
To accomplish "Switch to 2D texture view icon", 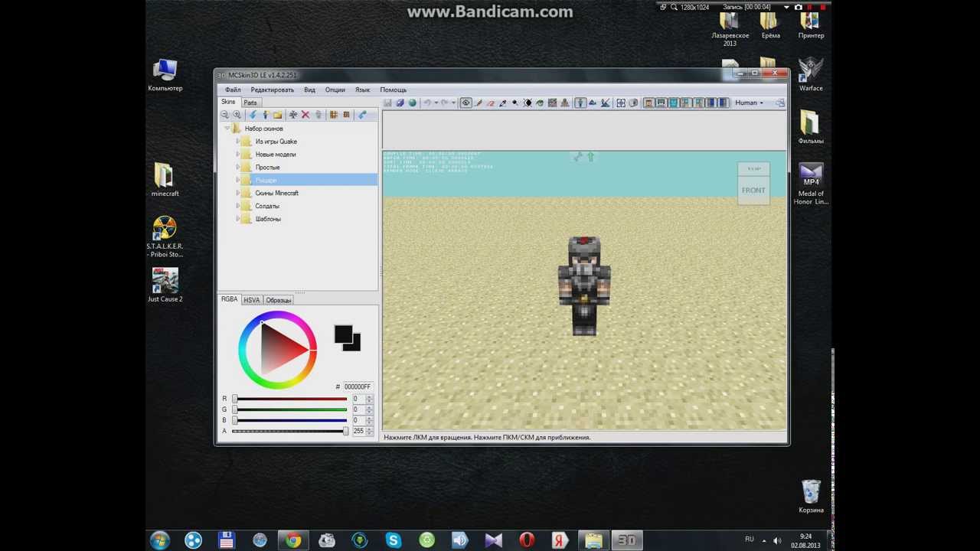I will click(592, 103).
